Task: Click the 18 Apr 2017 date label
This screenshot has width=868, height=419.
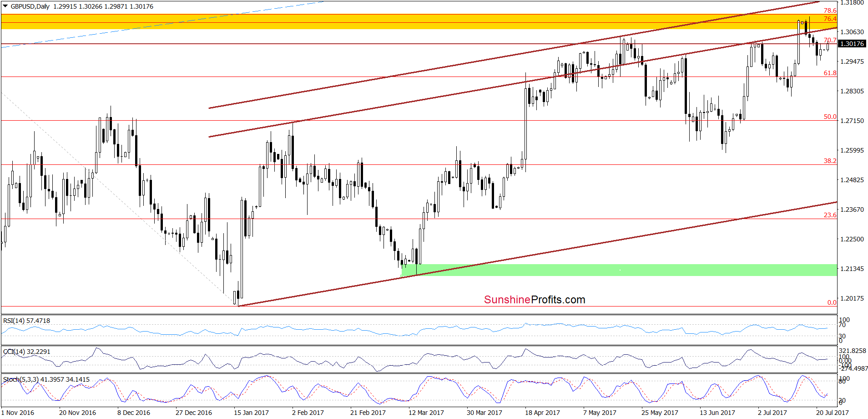Action: click(x=542, y=413)
